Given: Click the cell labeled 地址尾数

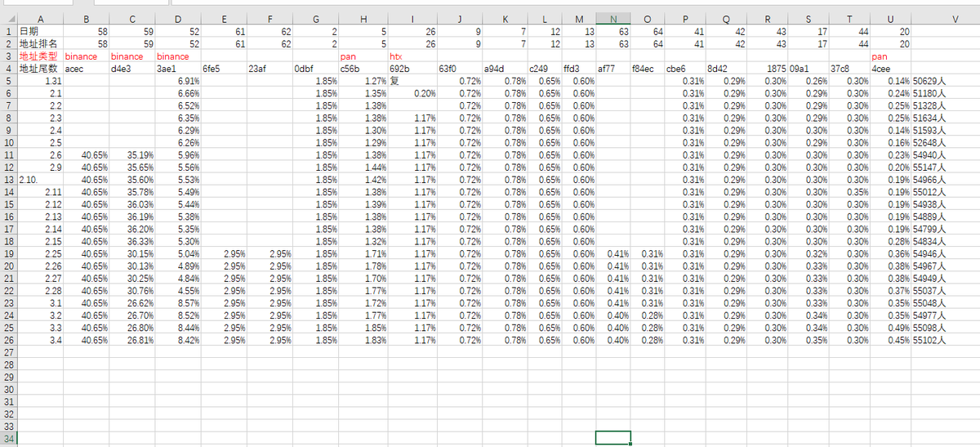Looking at the screenshot, I should pyautogui.click(x=40, y=69).
